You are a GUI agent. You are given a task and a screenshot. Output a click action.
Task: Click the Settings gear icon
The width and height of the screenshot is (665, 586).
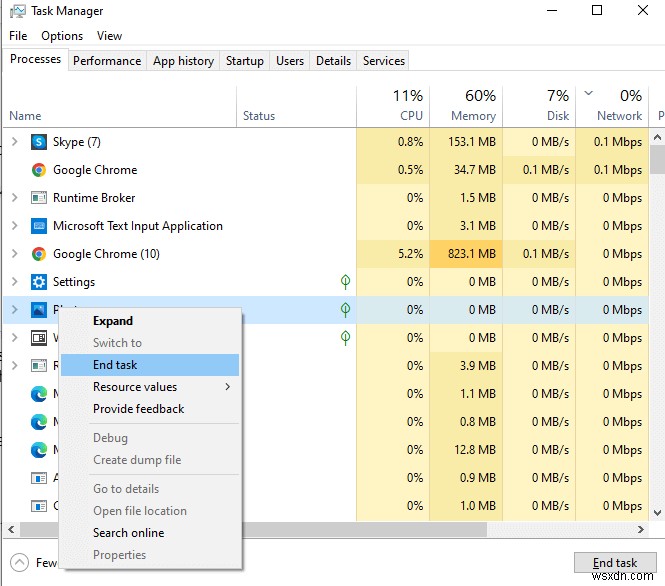[x=39, y=282]
